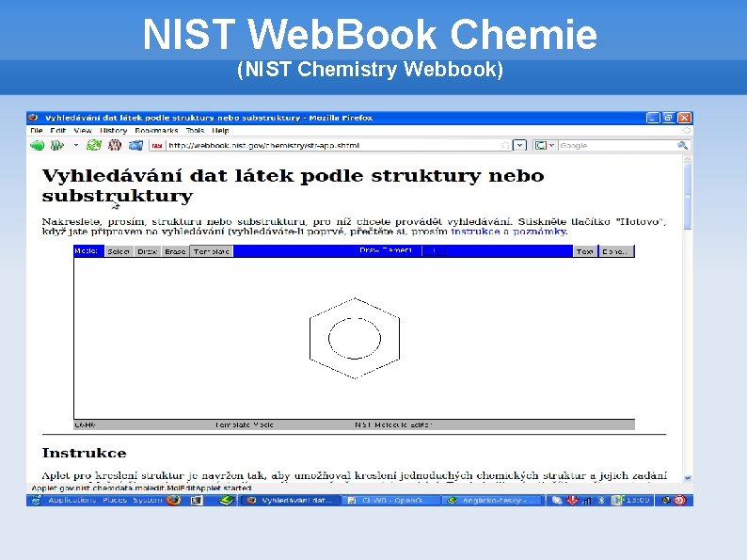Reload the page with the refresh icon
Viewport: 747px width, 560px height.
pyautogui.click(x=94, y=145)
